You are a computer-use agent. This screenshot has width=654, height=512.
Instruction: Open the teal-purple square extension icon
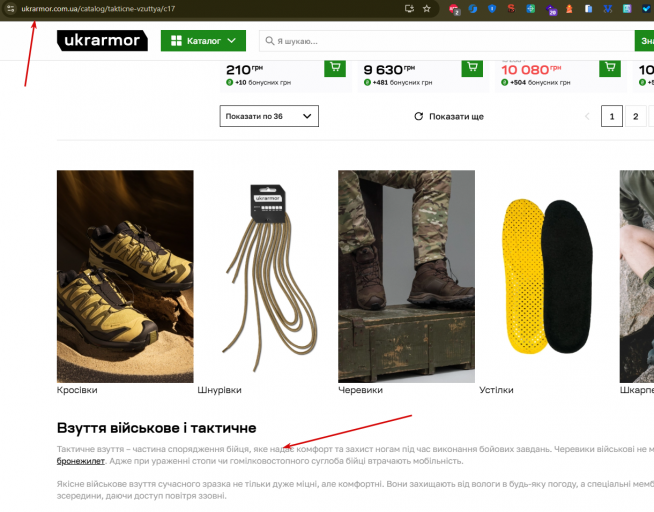coord(627,8)
